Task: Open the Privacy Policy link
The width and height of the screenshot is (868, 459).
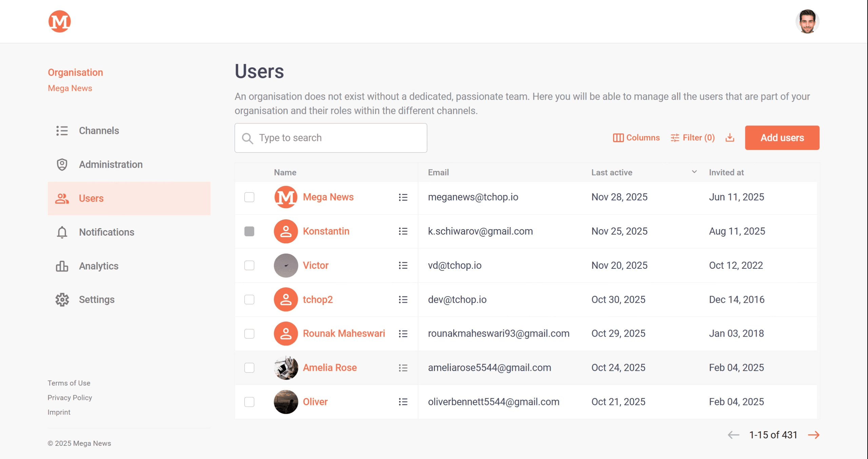Action: point(70,397)
